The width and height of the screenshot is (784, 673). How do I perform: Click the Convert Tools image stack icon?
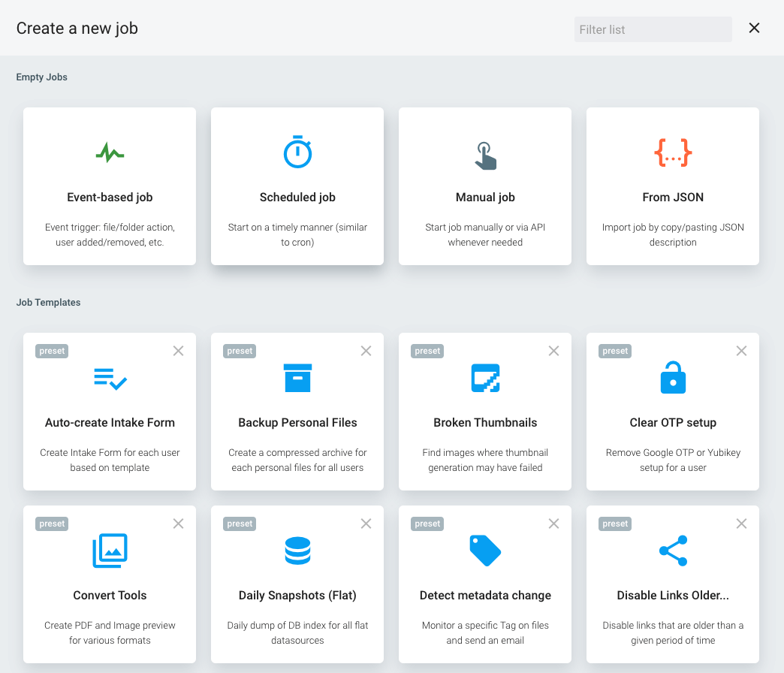(110, 551)
